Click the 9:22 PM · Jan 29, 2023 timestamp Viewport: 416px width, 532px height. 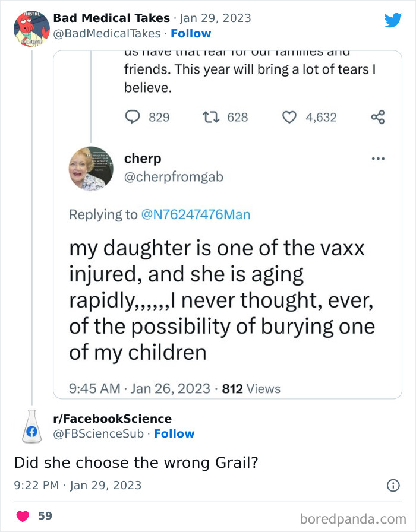click(x=78, y=486)
